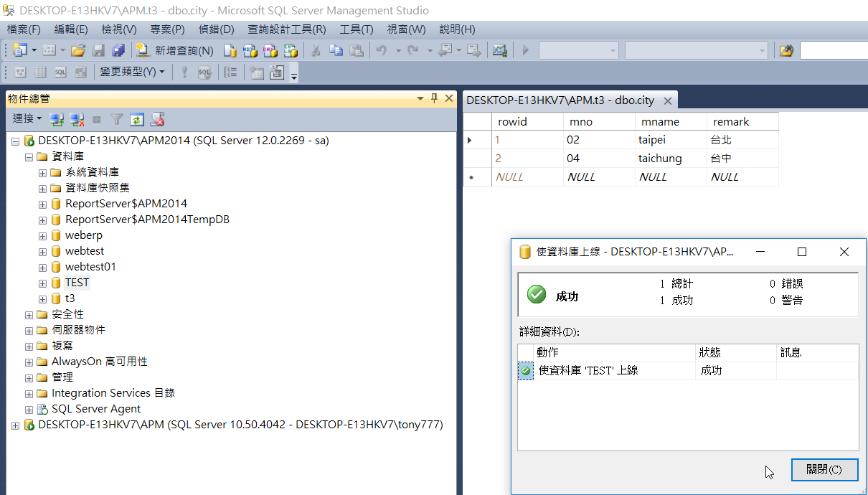
Task: Click the Cut scissors icon
Action: point(316,50)
